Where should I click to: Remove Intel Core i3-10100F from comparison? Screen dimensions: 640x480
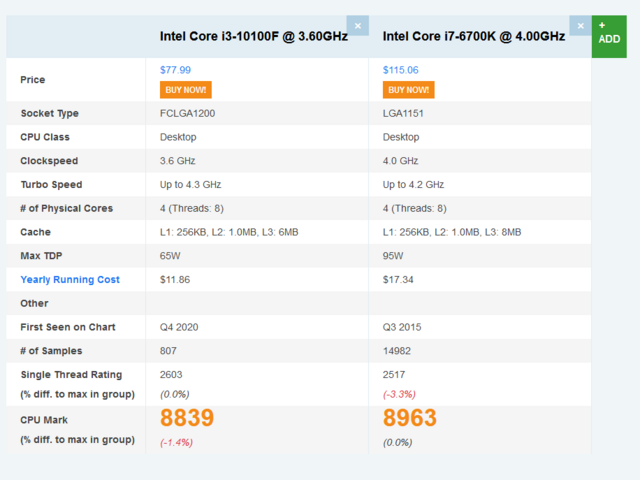pos(357,26)
